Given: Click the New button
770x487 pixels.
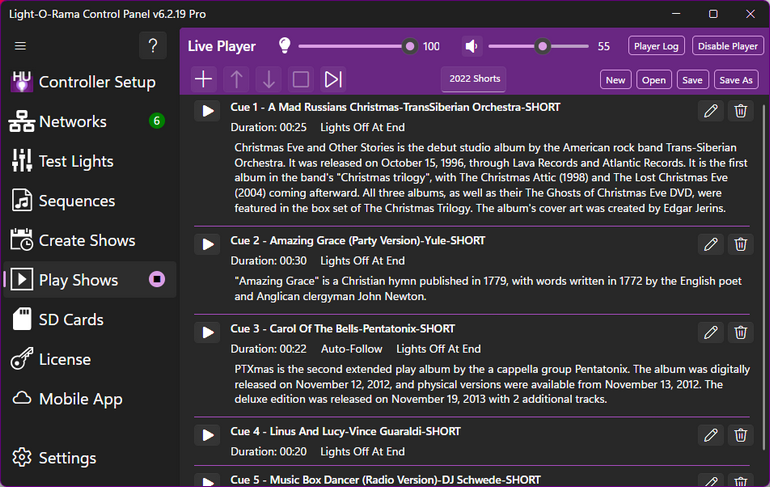Looking at the screenshot, I should [x=615, y=80].
